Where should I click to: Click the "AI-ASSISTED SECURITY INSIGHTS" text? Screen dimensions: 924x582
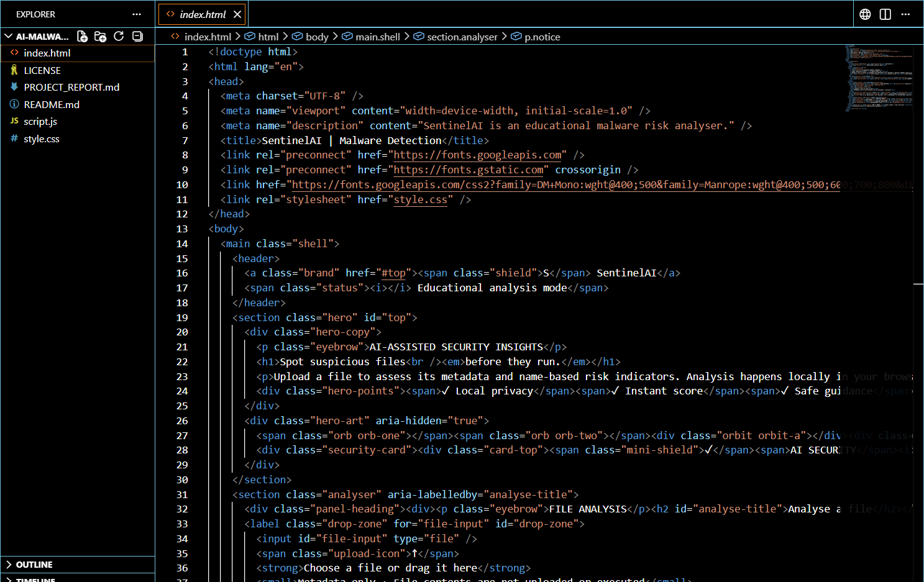(456, 347)
